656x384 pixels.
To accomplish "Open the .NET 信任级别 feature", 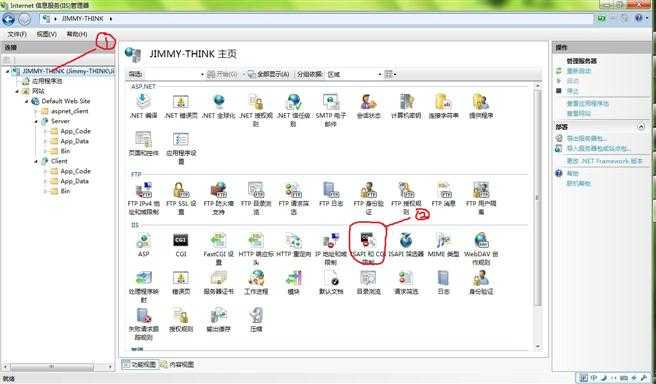I will [x=293, y=110].
